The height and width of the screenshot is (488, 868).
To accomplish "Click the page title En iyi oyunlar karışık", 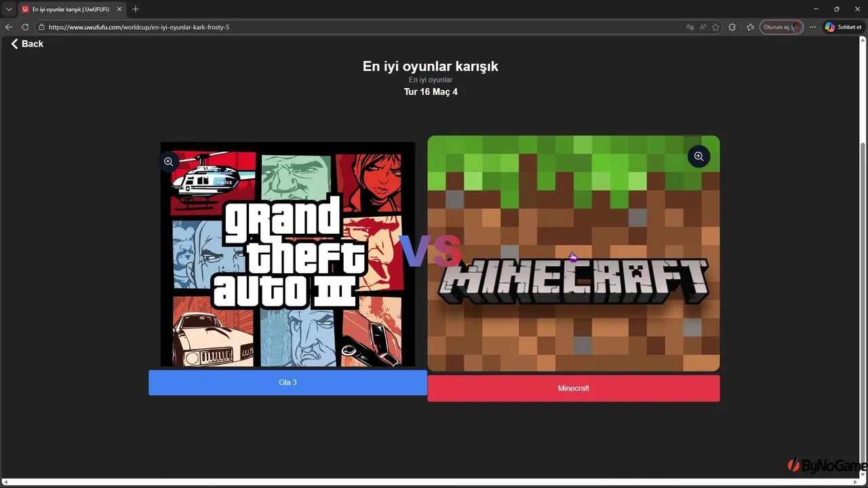I will click(431, 66).
